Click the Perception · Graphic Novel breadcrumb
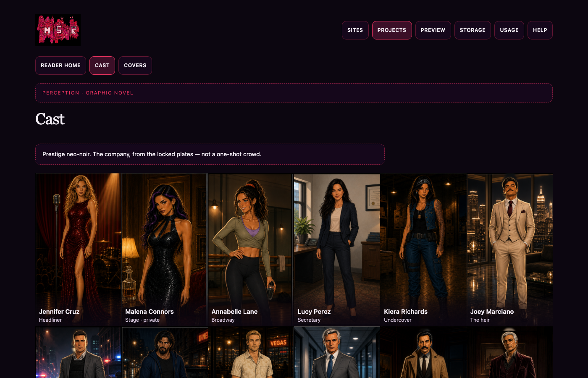 [x=88, y=93]
